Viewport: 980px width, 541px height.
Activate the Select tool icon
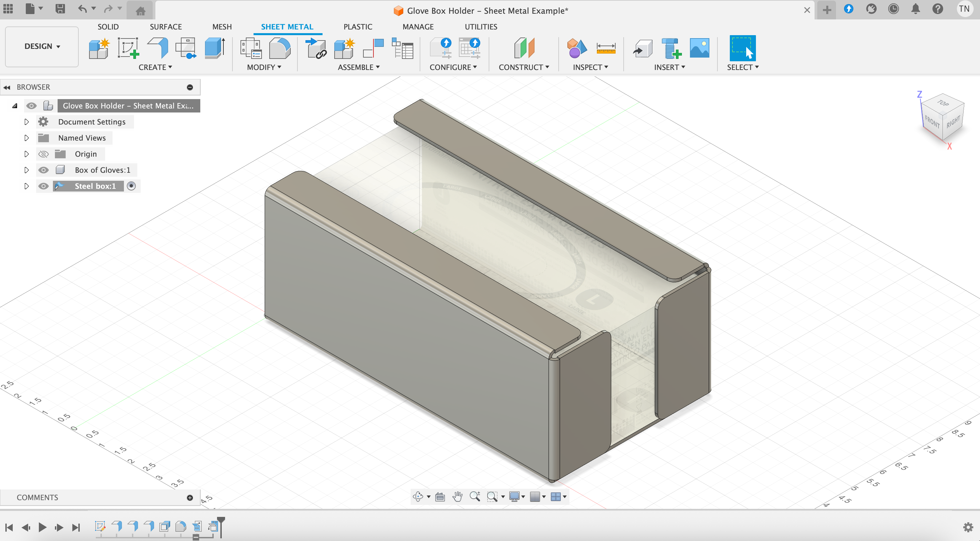point(742,48)
